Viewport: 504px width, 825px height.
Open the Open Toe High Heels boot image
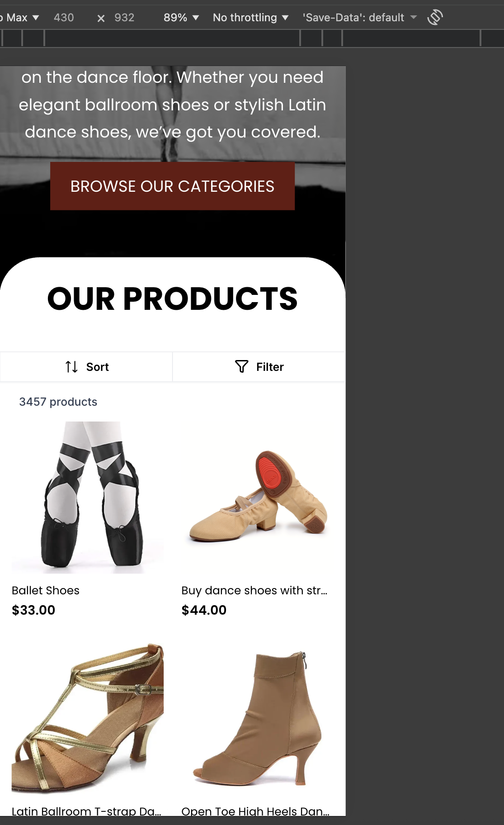(x=257, y=719)
